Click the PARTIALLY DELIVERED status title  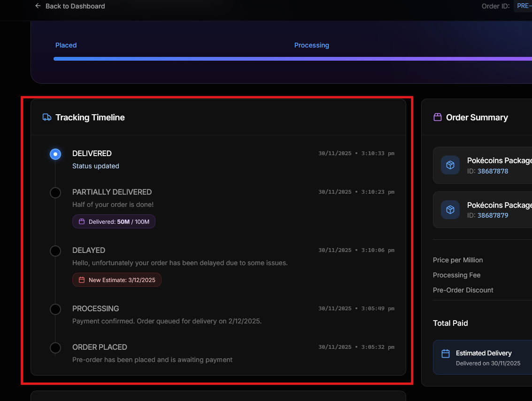[112, 192]
